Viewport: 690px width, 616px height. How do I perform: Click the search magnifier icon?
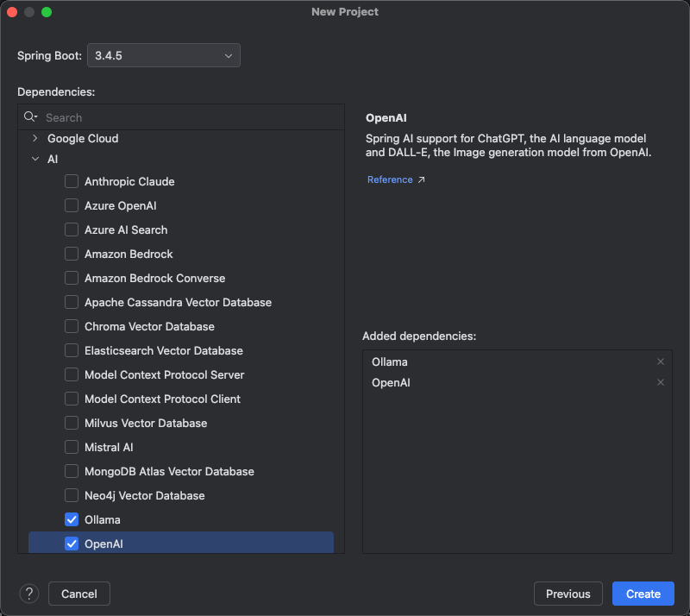30,116
